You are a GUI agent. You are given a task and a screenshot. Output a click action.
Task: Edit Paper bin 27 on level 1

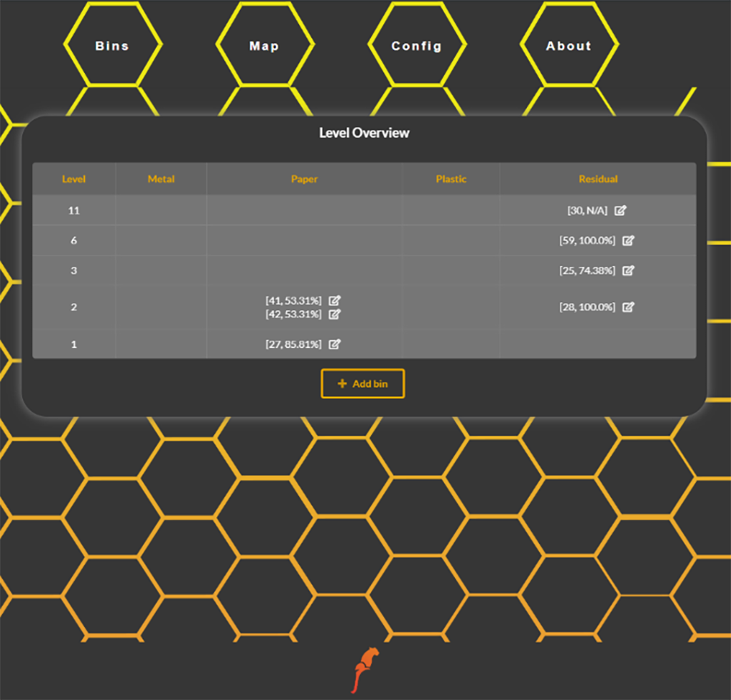334,344
